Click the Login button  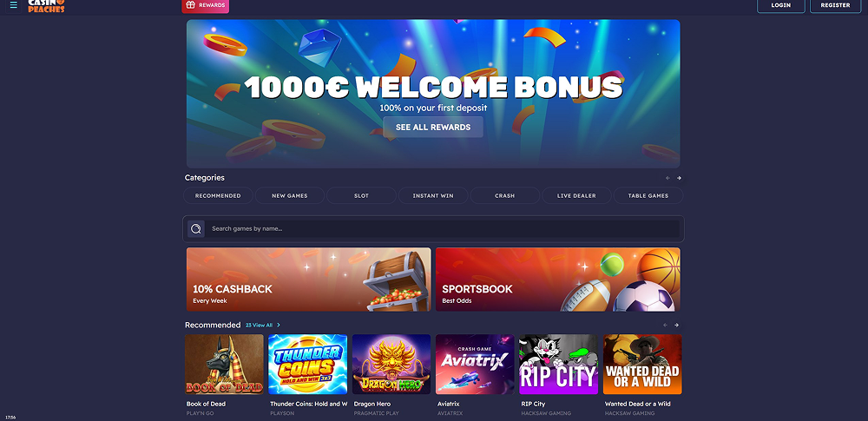pos(781,5)
